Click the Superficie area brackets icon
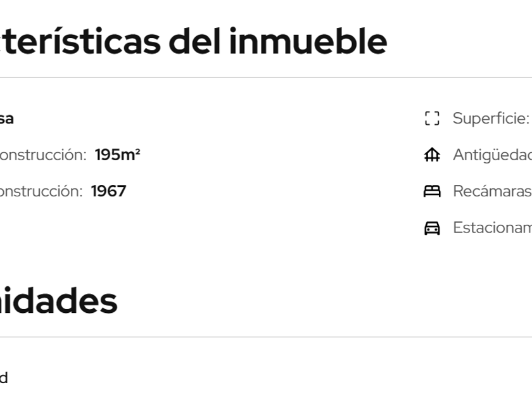Image resolution: width=532 pixels, height=399 pixels. click(x=432, y=118)
